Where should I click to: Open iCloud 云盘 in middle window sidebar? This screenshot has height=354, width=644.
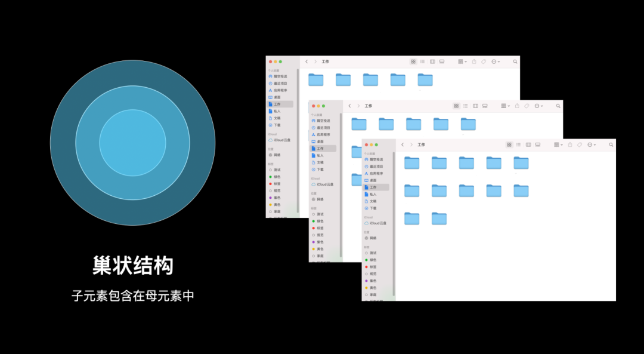point(324,184)
